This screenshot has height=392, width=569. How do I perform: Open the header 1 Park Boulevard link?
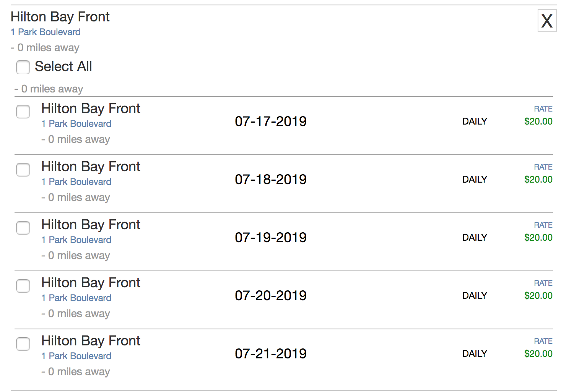(x=46, y=32)
